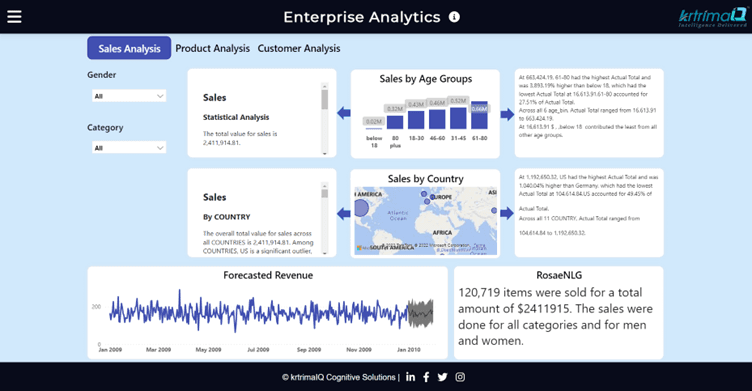Image resolution: width=752 pixels, height=391 pixels.
Task: Click the 'By COUNTRY' subheading
Action: tap(226, 217)
